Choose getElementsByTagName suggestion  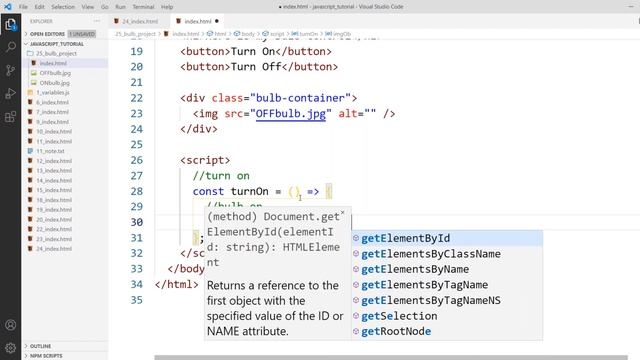(447, 284)
